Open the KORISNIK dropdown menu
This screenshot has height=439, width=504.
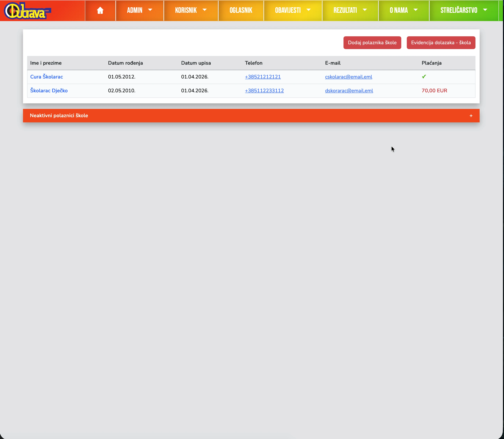click(x=191, y=10)
